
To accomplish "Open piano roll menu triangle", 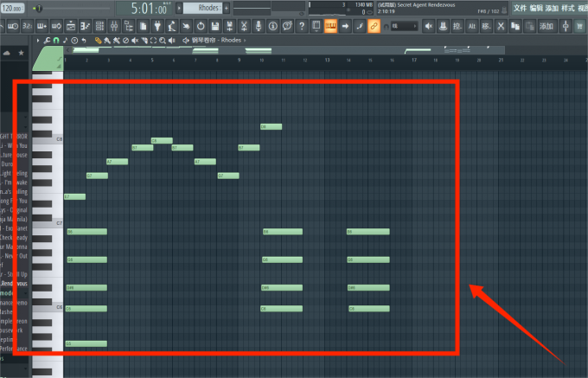I will click(38, 40).
